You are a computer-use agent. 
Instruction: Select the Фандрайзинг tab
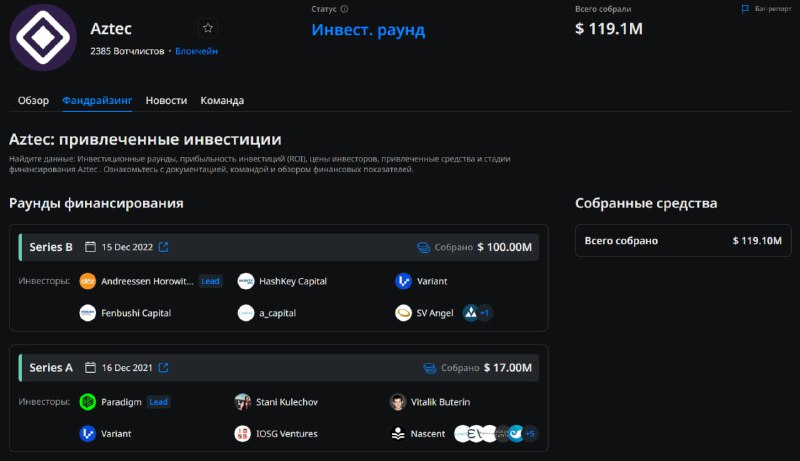coord(97,100)
